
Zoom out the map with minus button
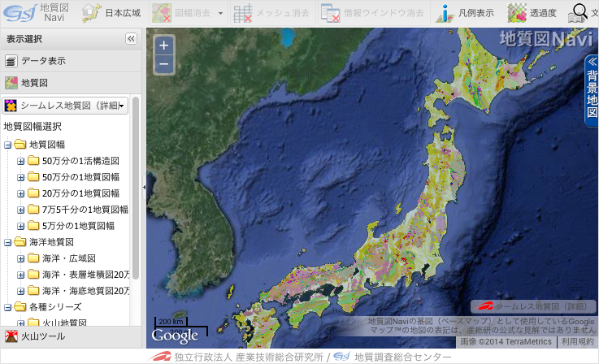point(164,64)
